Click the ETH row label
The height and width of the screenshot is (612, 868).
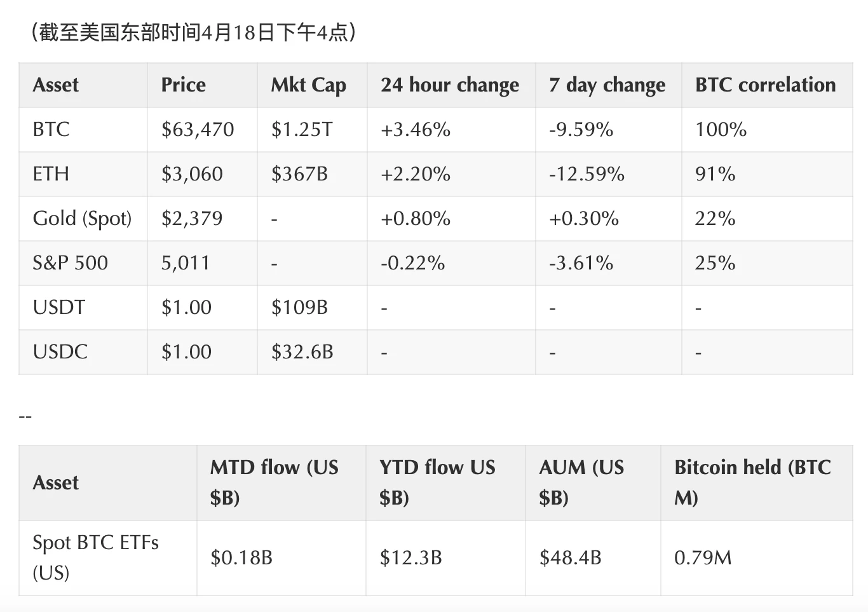51,174
